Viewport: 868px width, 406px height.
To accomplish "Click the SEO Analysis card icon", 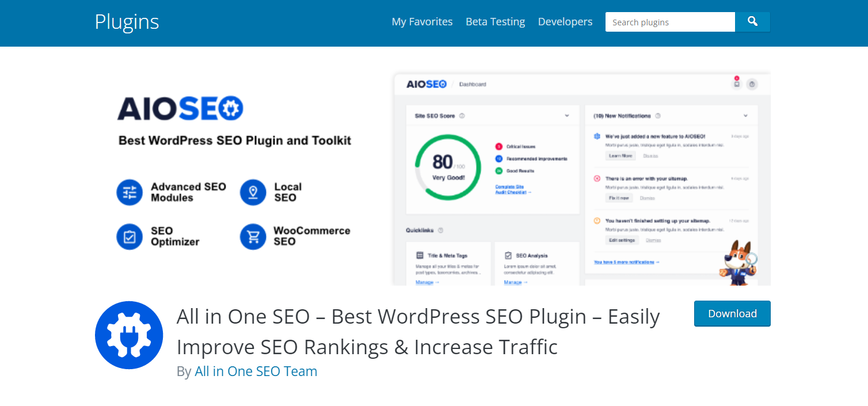I will pos(508,255).
